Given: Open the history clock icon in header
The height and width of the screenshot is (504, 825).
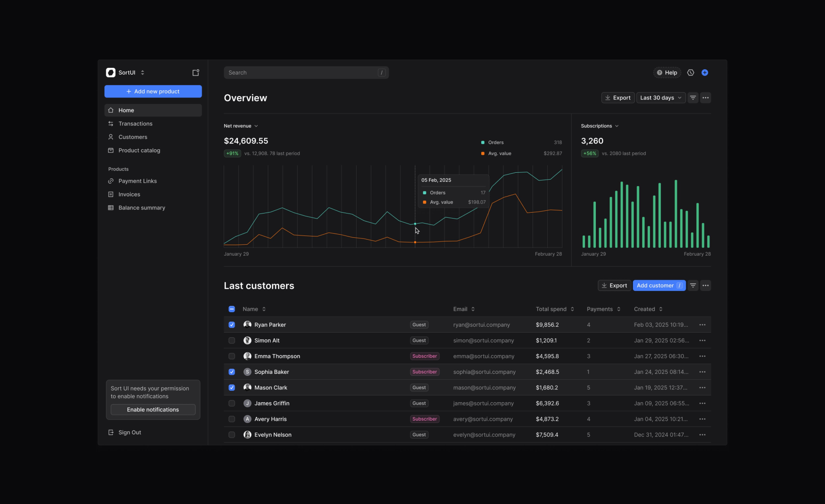Looking at the screenshot, I should point(691,72).
